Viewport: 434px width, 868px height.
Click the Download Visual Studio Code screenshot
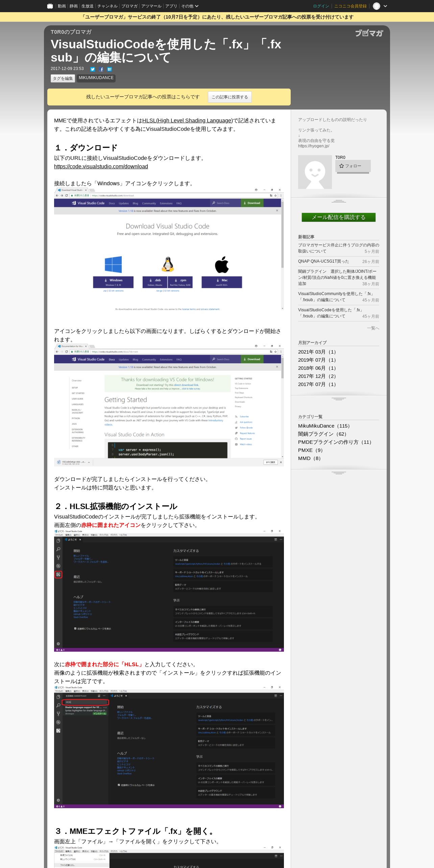[169, 249]
